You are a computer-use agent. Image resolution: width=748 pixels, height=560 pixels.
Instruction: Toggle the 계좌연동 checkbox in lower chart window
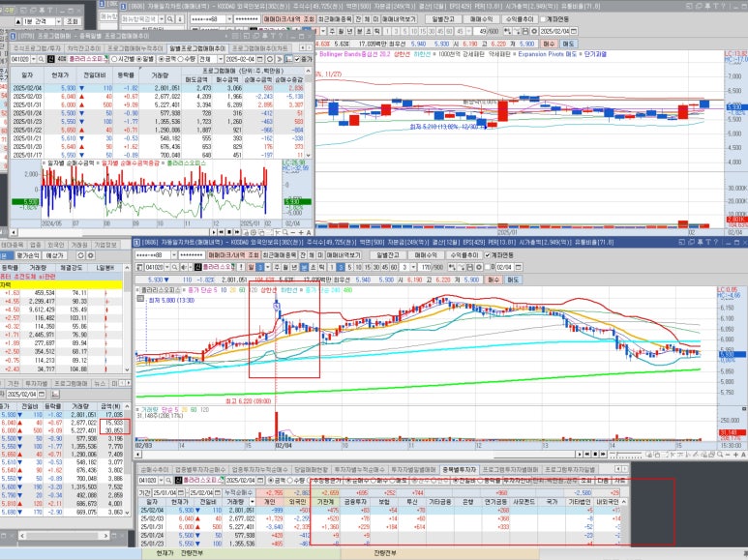pyautogui.click(x=489, y=255)
